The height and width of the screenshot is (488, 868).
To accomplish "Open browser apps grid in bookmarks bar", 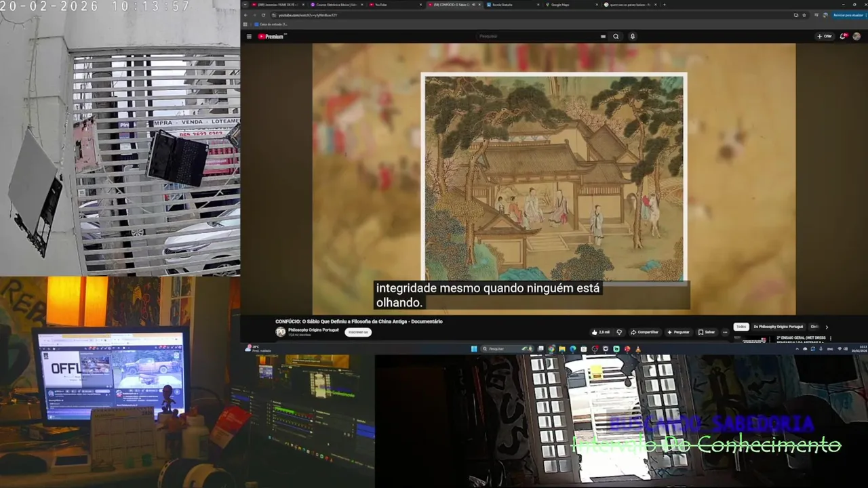I will 245,24.
